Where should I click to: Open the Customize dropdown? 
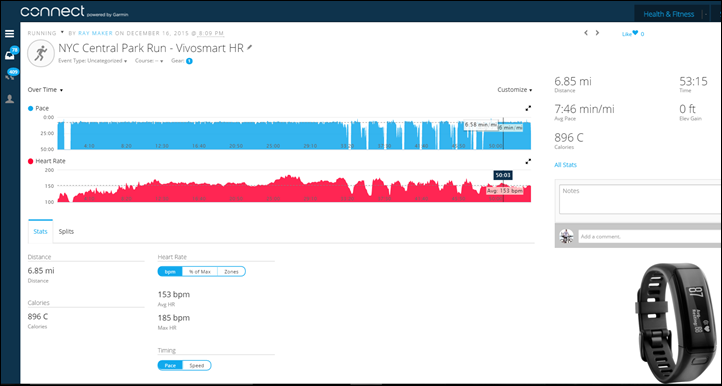pyautogui.click(x=515, y=90)
